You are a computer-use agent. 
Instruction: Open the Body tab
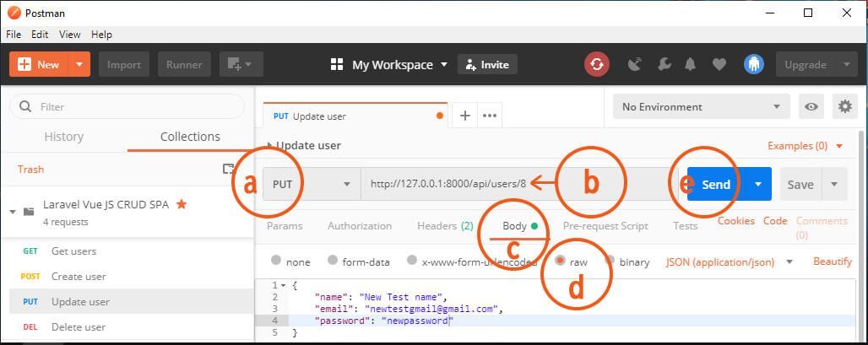[520, 225]
